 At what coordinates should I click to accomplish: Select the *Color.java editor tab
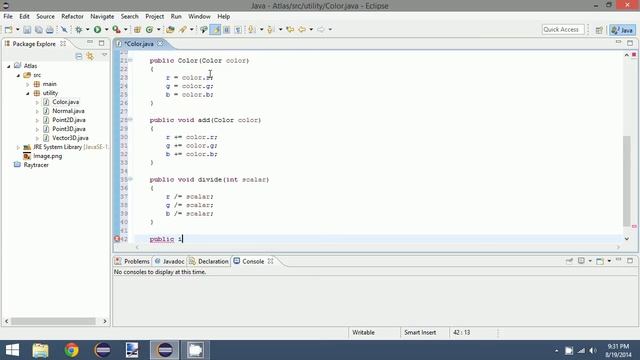[x=139, y=44]
